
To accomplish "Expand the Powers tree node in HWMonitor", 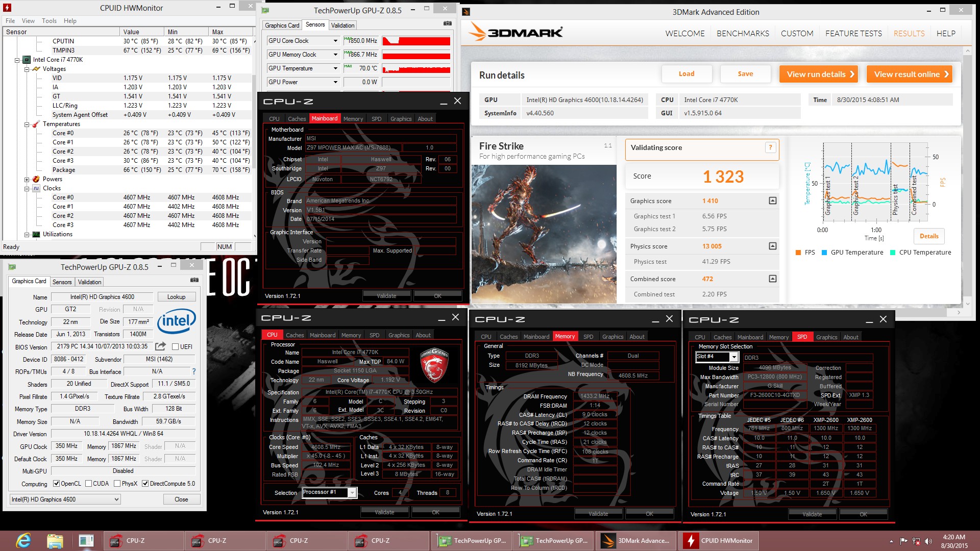I will (x=27, y=179).
